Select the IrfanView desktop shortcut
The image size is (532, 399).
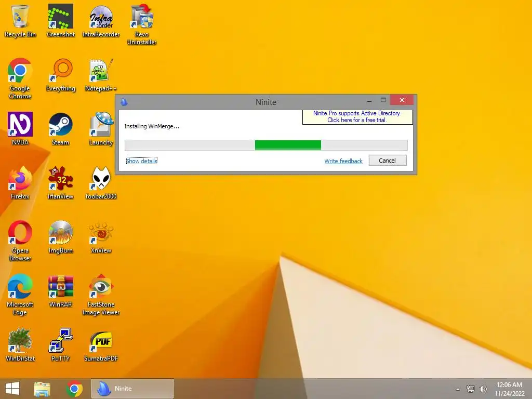tap(61, 183)
